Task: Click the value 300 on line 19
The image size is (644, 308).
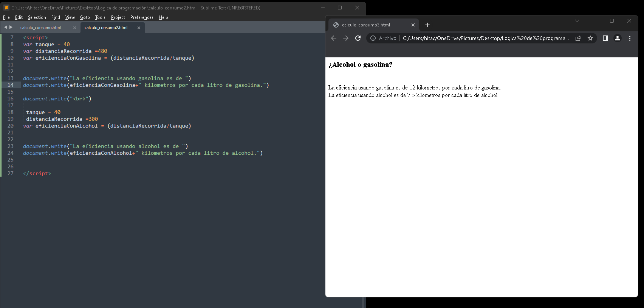Action: (x=93, y=119)
